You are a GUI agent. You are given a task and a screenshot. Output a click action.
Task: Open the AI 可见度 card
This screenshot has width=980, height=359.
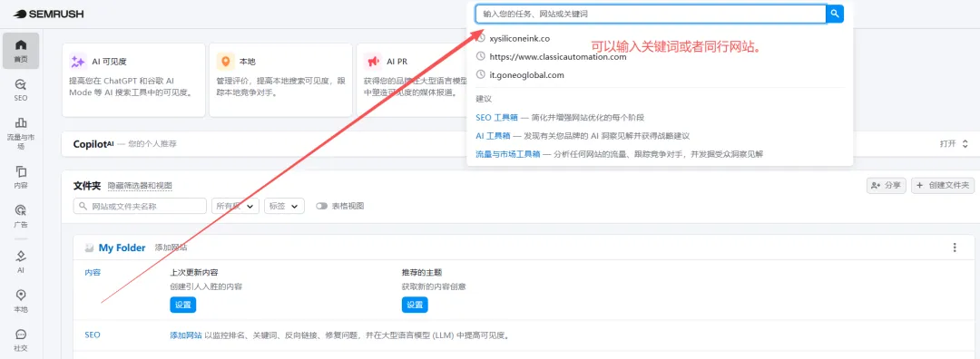(x=133, y=79)
